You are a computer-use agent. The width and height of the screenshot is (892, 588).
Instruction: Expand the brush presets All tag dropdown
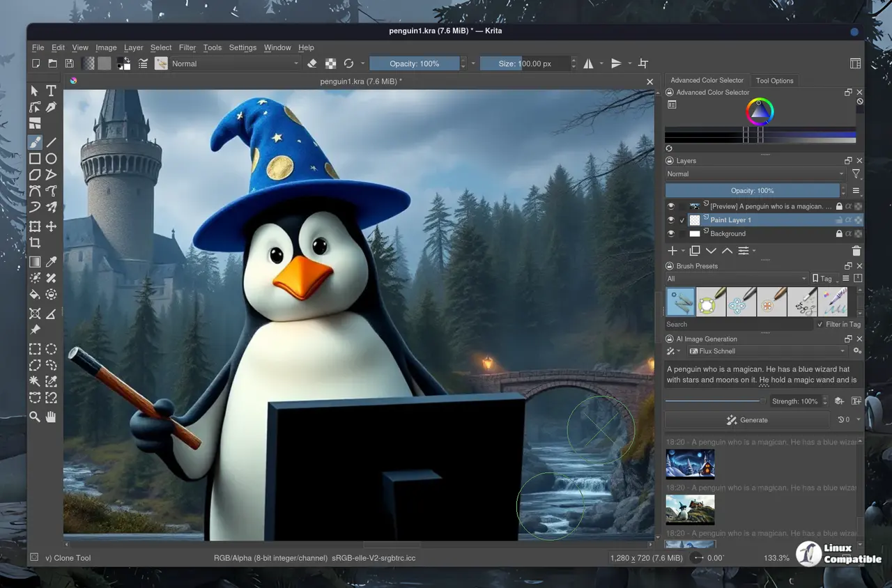(737, 279)
